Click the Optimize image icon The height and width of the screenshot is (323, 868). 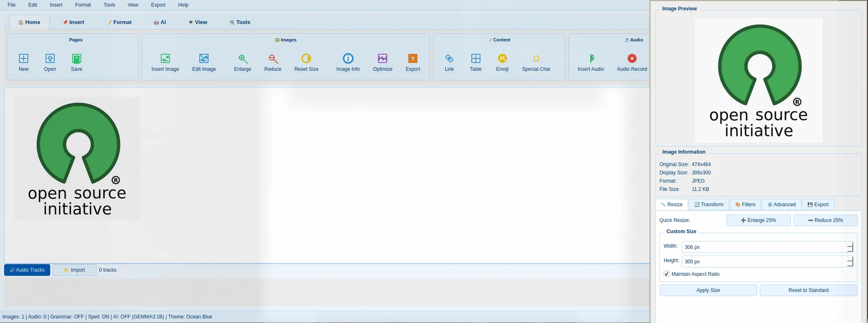click(x=382, y=58)
